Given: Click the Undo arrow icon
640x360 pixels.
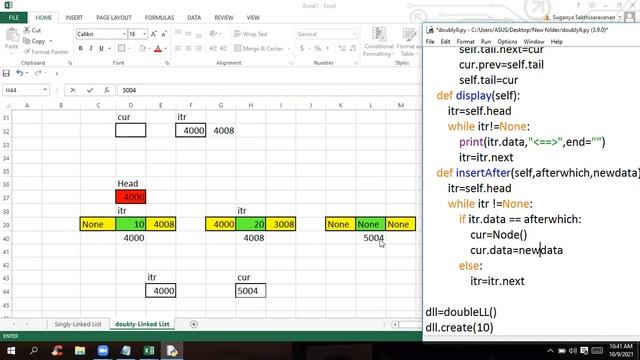Looking at the screenshot, I should coord(19,73).
